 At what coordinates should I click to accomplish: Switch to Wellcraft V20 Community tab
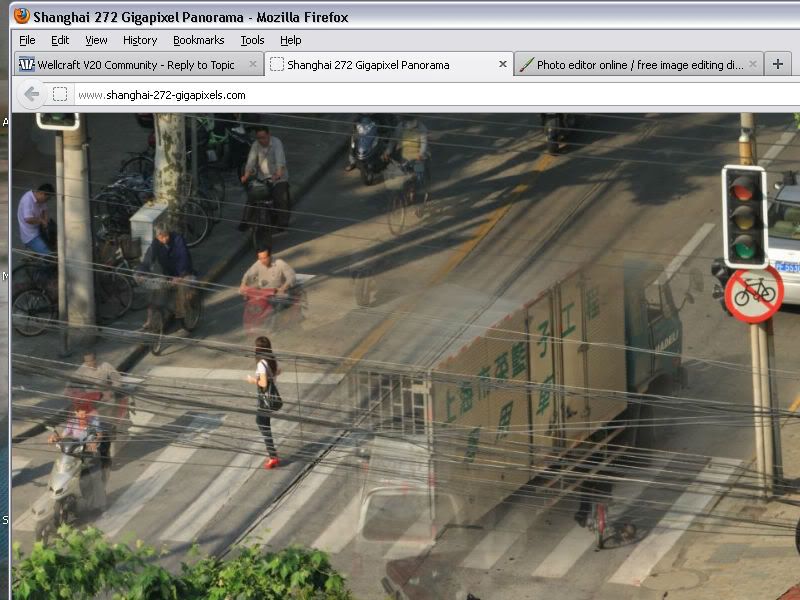click(x=136, y=64)
